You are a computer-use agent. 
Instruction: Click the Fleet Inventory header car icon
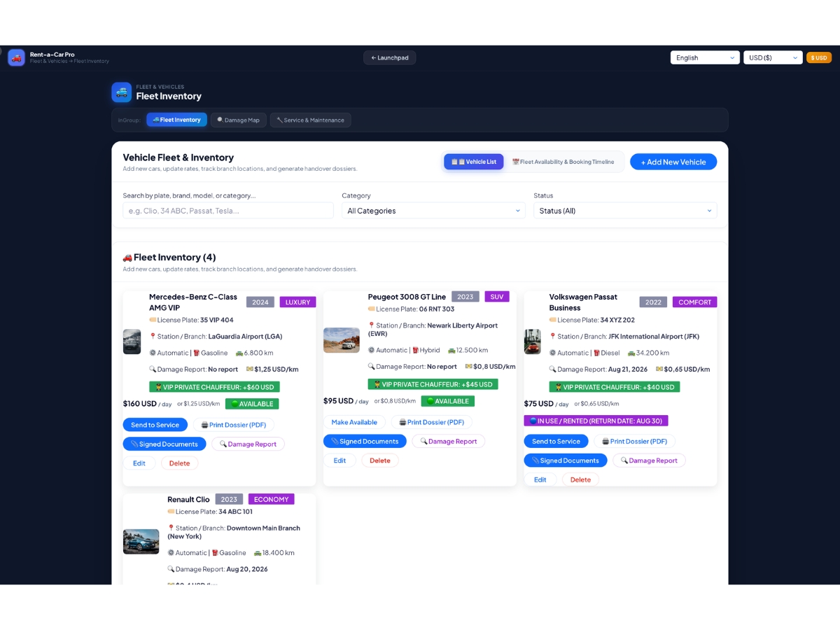[121, 92]
